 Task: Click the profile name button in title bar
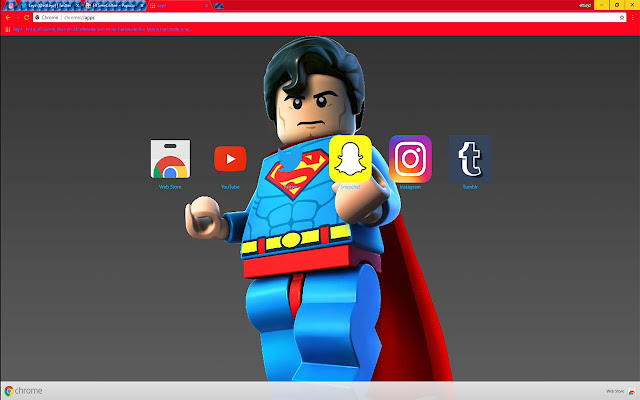tap(585, 5)
